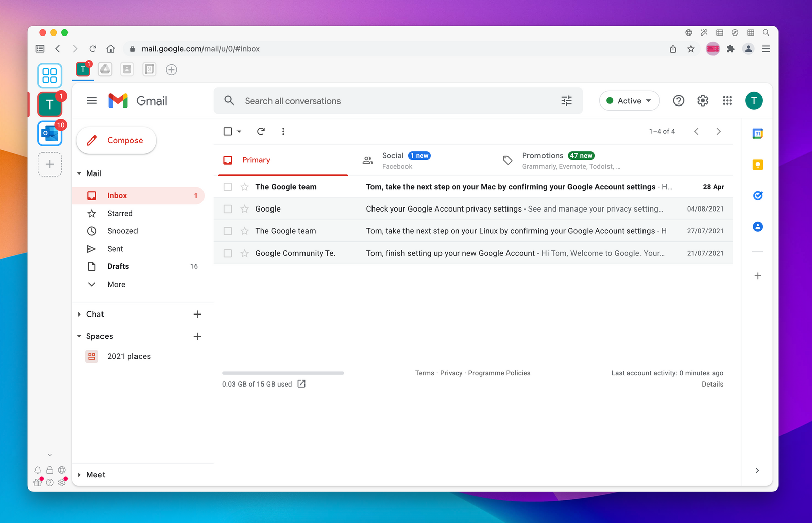
Task: Go to browser home page
Action: click(111, 49)
